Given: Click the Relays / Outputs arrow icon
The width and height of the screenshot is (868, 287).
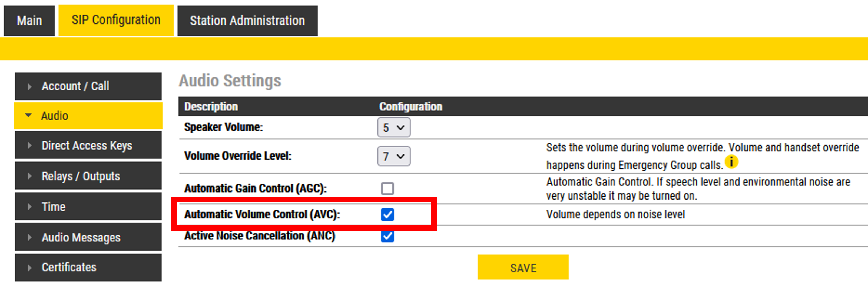Looking at the screenshot, I should coord(30,176).
